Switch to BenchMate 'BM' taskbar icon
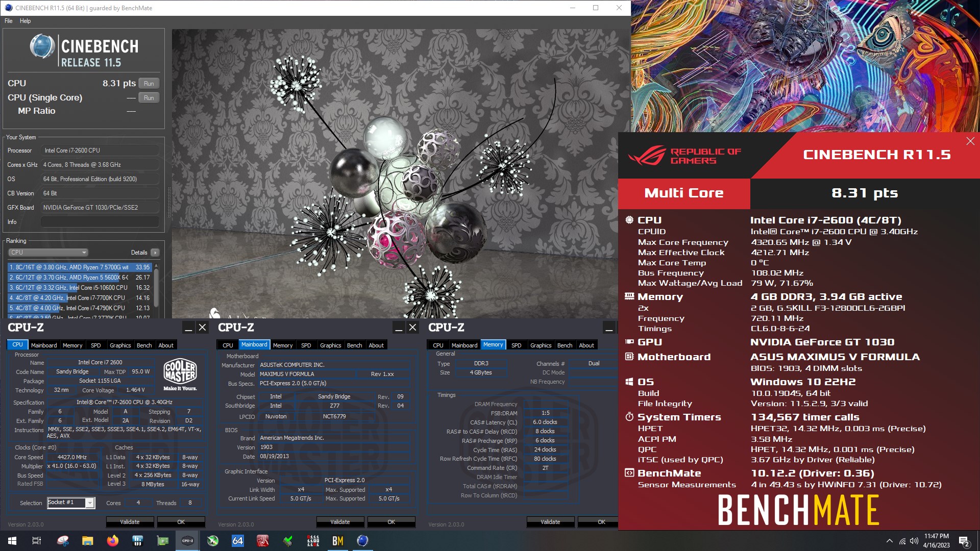This screenshot has height=551, width=980. click(338, 541)
